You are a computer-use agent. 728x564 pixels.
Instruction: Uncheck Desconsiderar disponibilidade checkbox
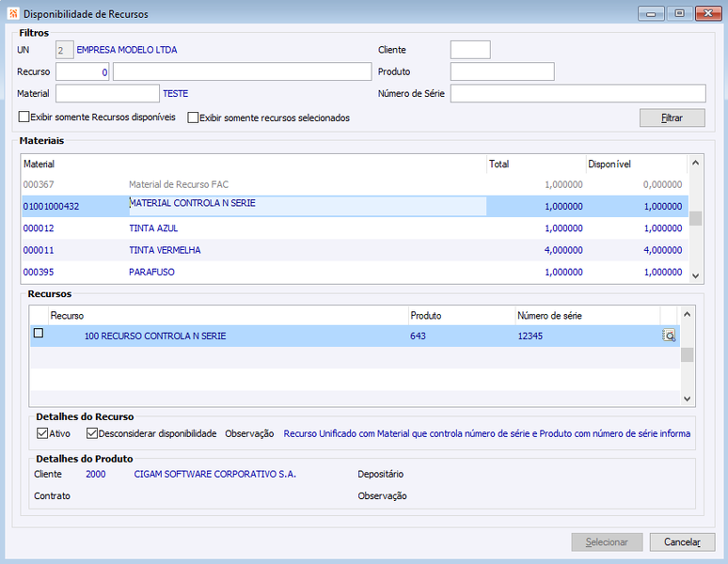[91, 433]
